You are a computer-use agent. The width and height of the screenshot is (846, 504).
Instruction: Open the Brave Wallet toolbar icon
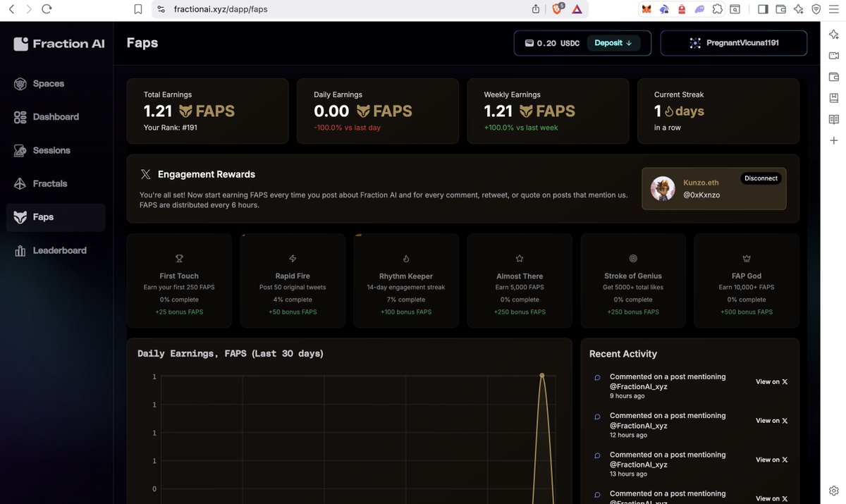780,9
